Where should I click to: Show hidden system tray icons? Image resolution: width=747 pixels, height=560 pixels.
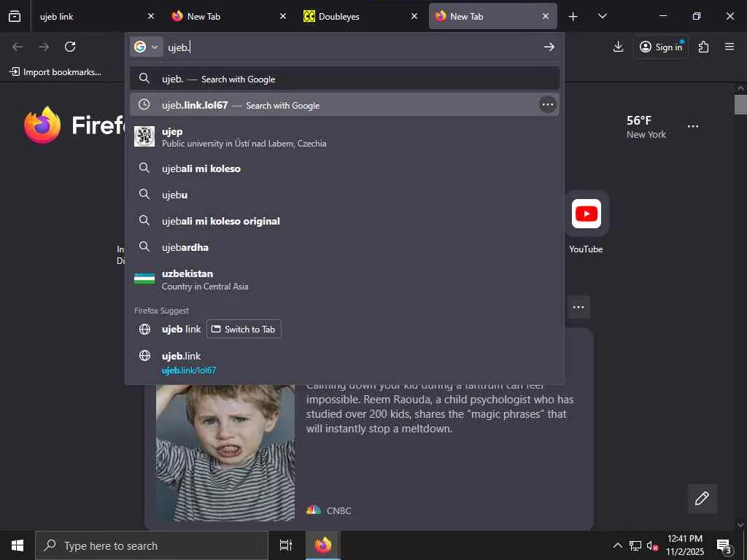tap(617, 545)
